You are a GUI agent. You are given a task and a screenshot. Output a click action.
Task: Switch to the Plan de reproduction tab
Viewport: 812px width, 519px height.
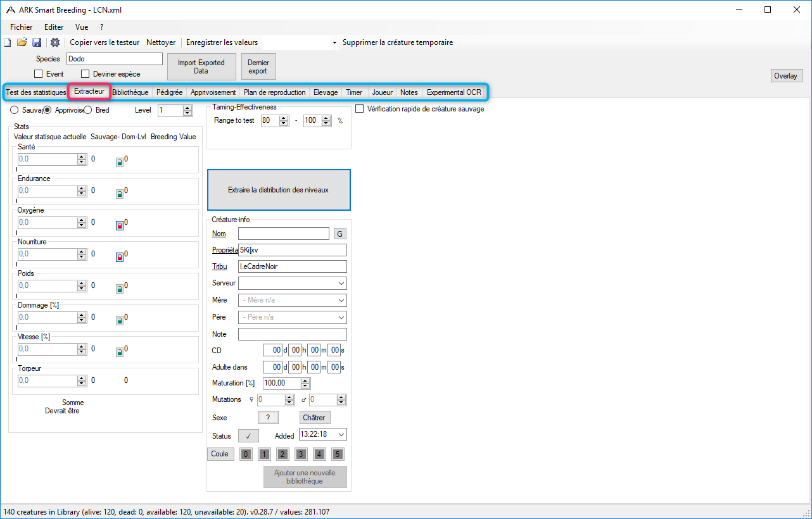click(275, 92)
